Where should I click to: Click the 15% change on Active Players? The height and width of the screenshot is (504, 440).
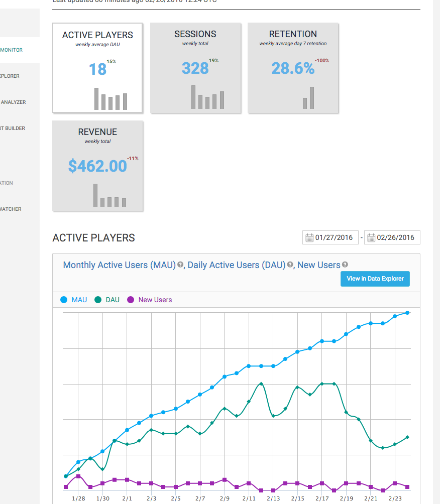(112, 61)
